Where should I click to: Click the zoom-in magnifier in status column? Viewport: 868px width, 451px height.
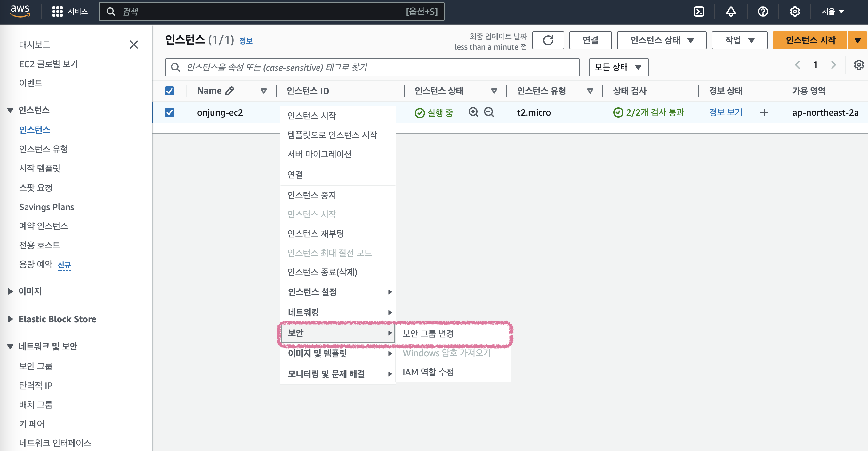473,112
